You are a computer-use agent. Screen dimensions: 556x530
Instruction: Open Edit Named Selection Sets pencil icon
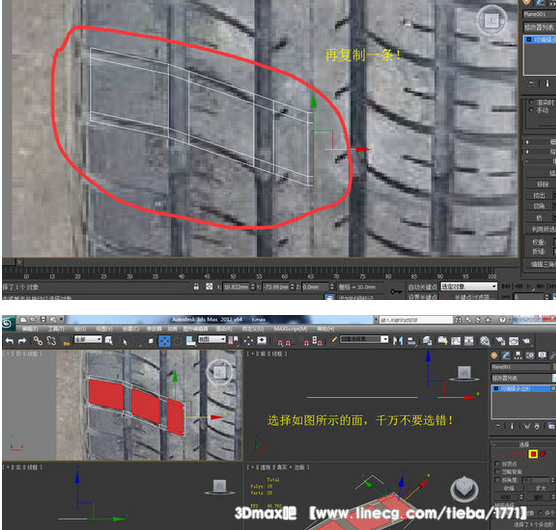tap(334, 340)
